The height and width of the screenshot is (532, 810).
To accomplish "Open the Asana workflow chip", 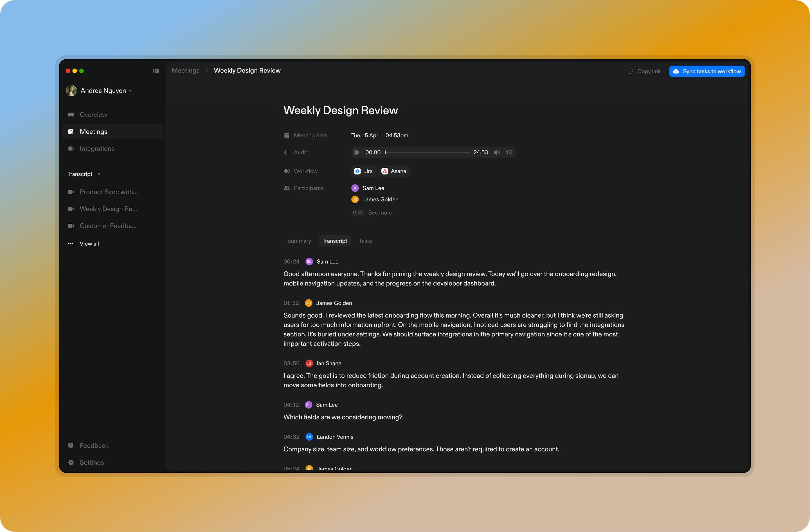I will point(394,171).
